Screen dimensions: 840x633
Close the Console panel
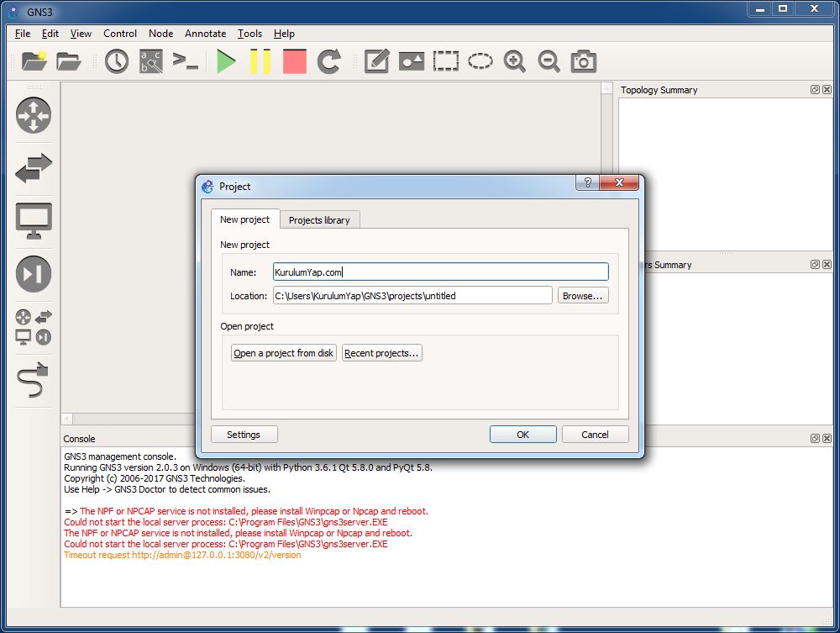[827, 439]
